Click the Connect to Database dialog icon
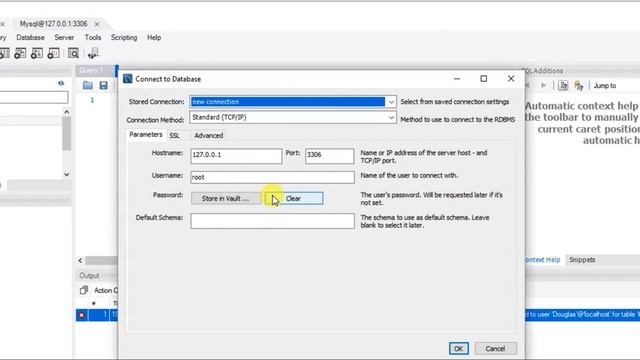This screenshot has height=360, width=640. pos(128,78)
